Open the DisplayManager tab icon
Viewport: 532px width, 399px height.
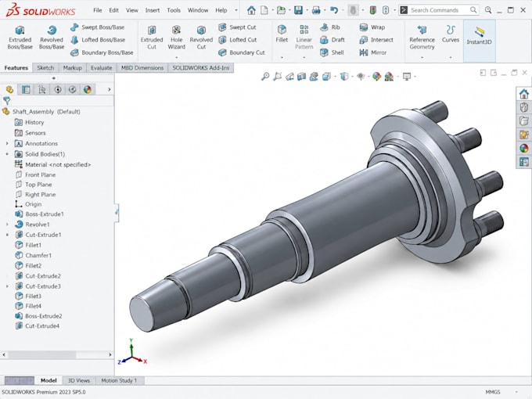tap(88, 89)
